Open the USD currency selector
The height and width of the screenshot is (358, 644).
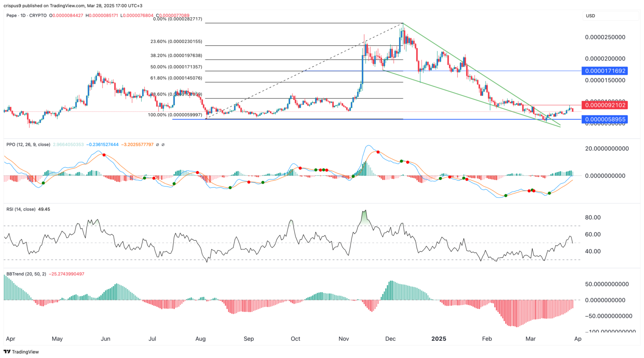click(590, 16)
